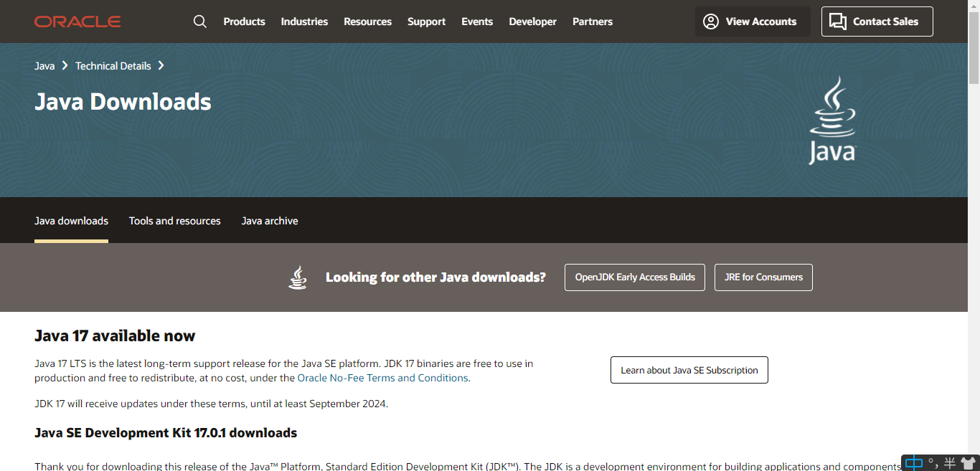980x471 pixels.
Task: Open the Industries menu
Action: coord(304,22)
